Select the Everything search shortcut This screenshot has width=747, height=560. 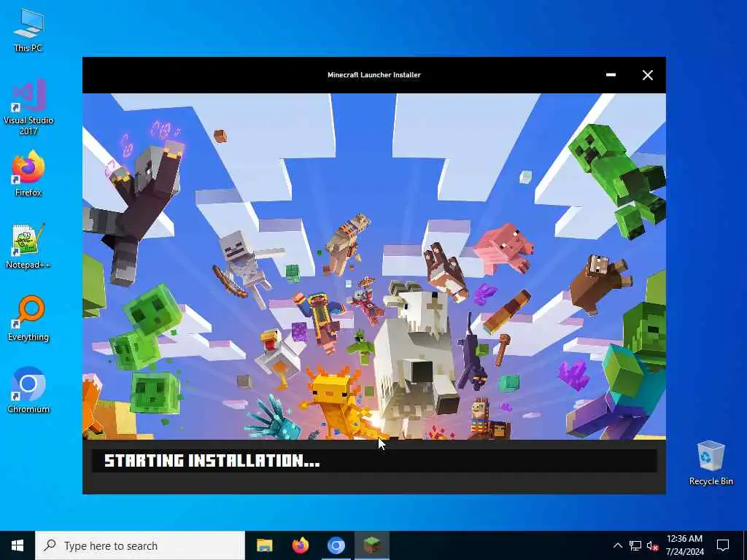(28, 319)
